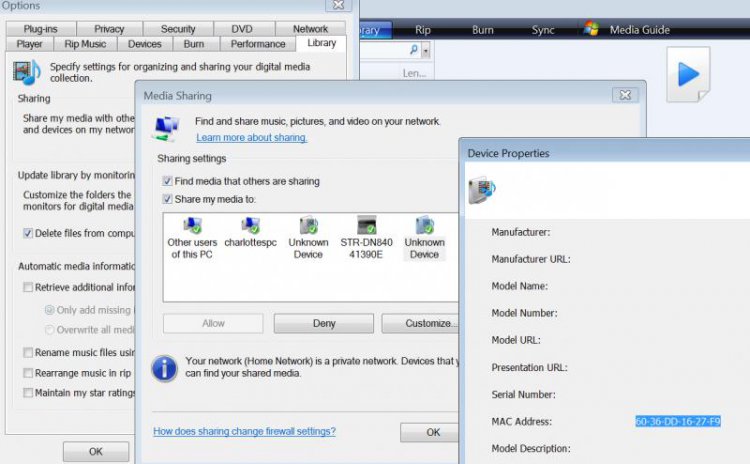Click the Allow button
750x464 pixels.
coord(213,323)
